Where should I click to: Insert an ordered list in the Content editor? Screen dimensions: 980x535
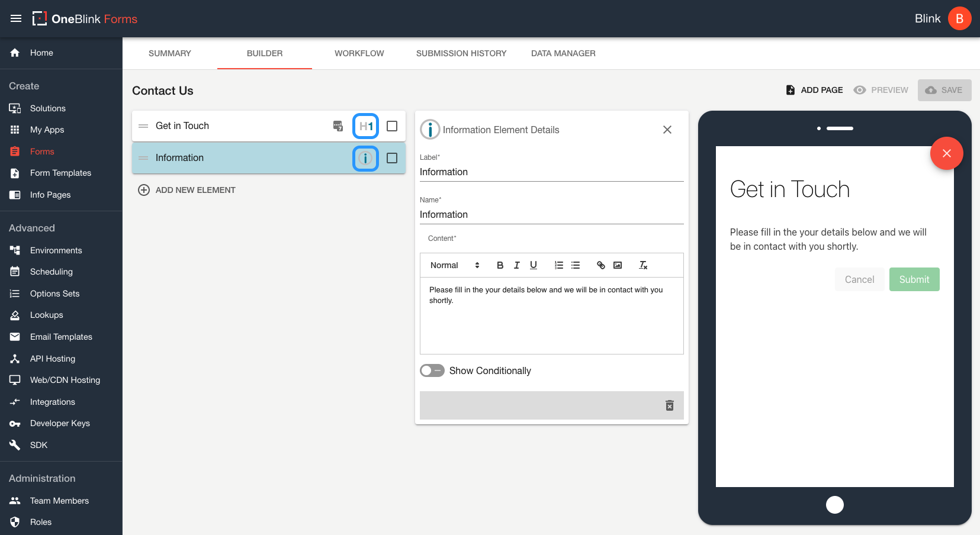tap(558, 265)
